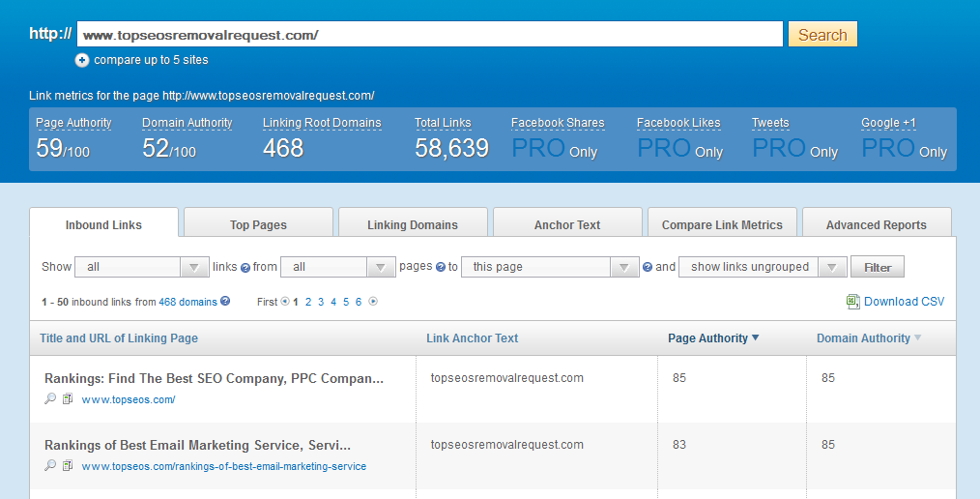Click the 'Page Authority' column header text
Viewport: 980px width, 499px height.
coord(707,338)
